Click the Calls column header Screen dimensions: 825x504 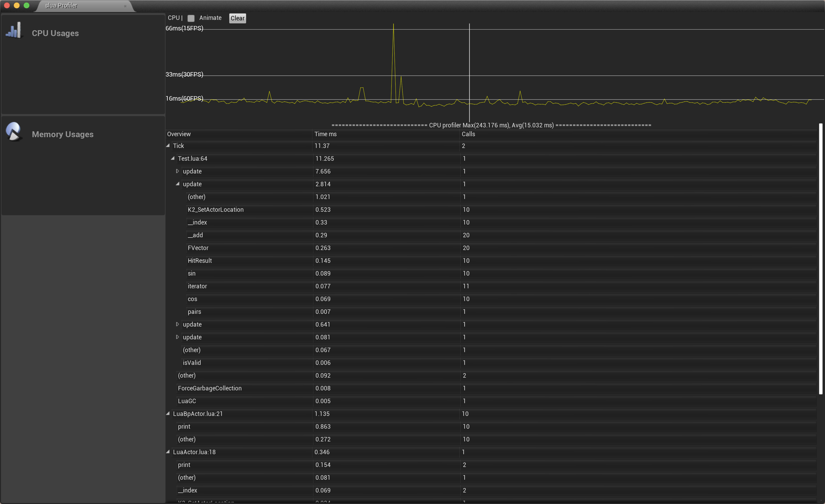click(x=468, y=134)
